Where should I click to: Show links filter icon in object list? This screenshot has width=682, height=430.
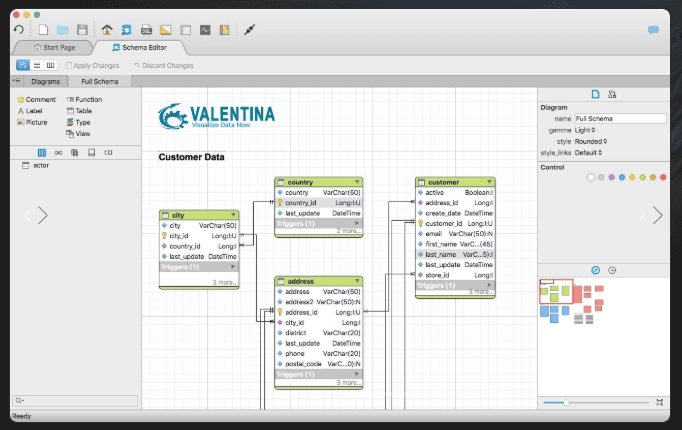click(58, 153)
